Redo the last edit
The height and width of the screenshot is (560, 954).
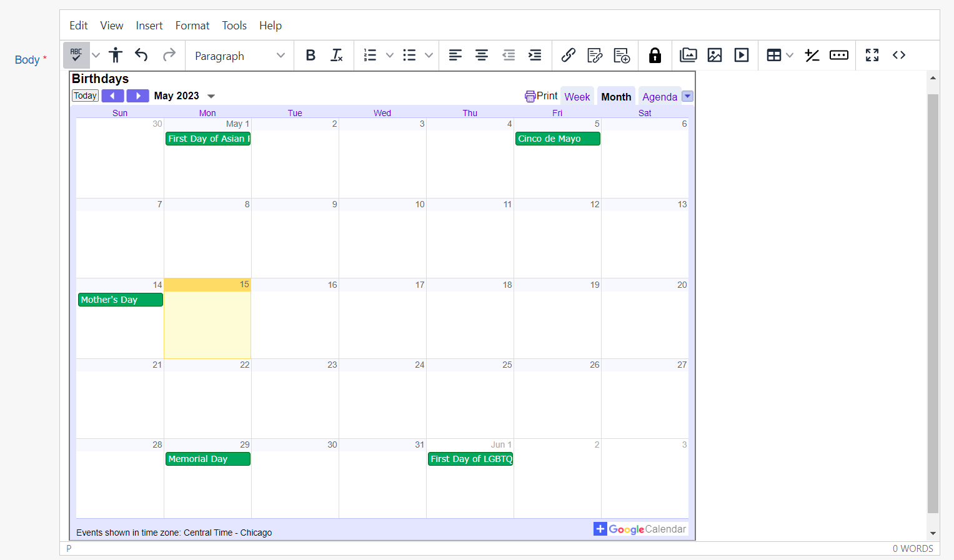click(169, 55)
